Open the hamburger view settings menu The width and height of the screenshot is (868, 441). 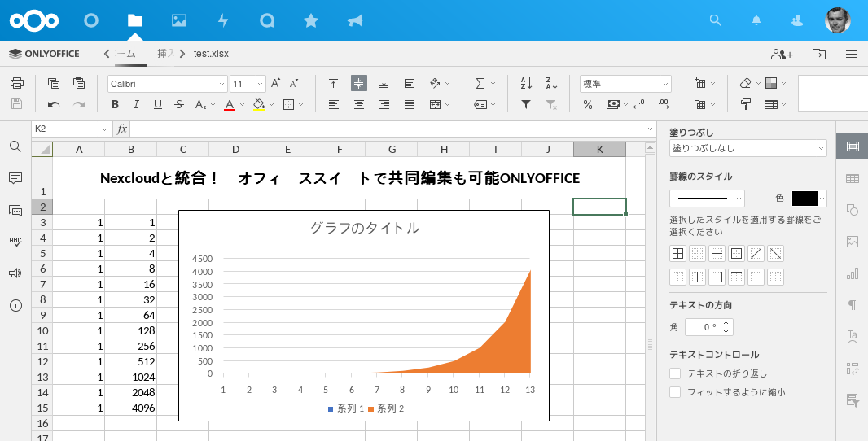(852, 54)
